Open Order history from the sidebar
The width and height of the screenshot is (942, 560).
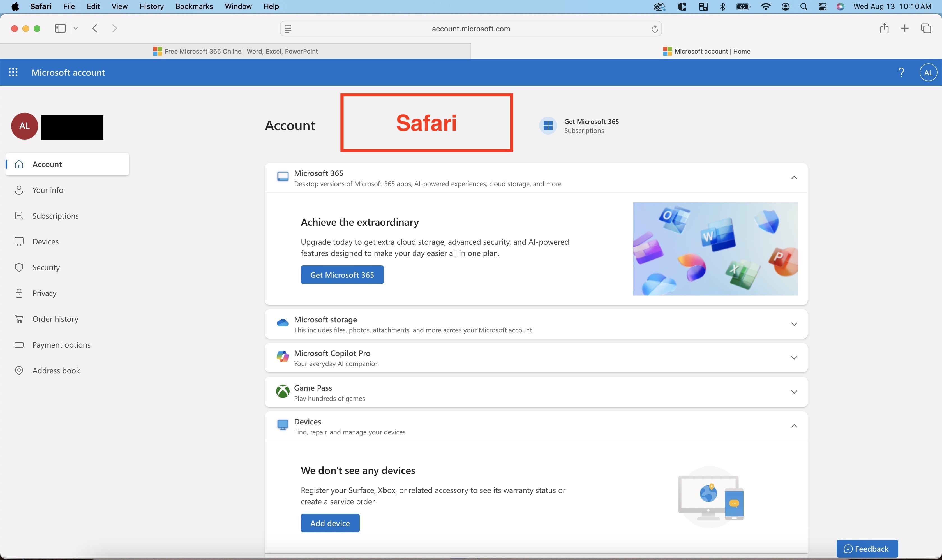[55, 319]
